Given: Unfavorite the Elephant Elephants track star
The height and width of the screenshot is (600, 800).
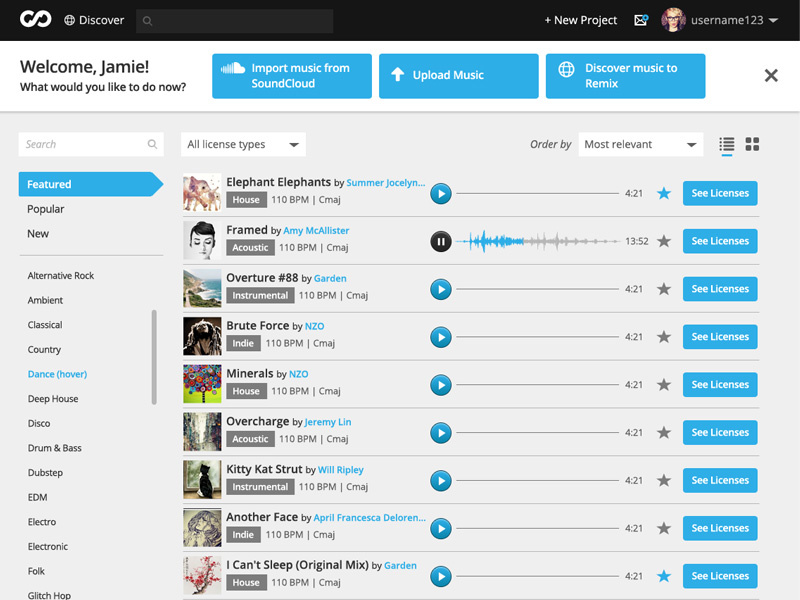Looking at the screenshot, I should [663, 193].
